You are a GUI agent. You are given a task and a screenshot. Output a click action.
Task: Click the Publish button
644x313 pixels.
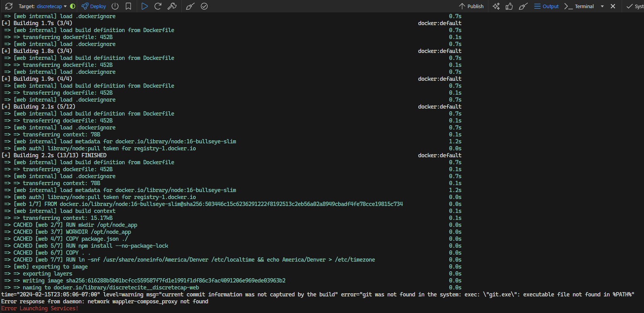(471, 6)
